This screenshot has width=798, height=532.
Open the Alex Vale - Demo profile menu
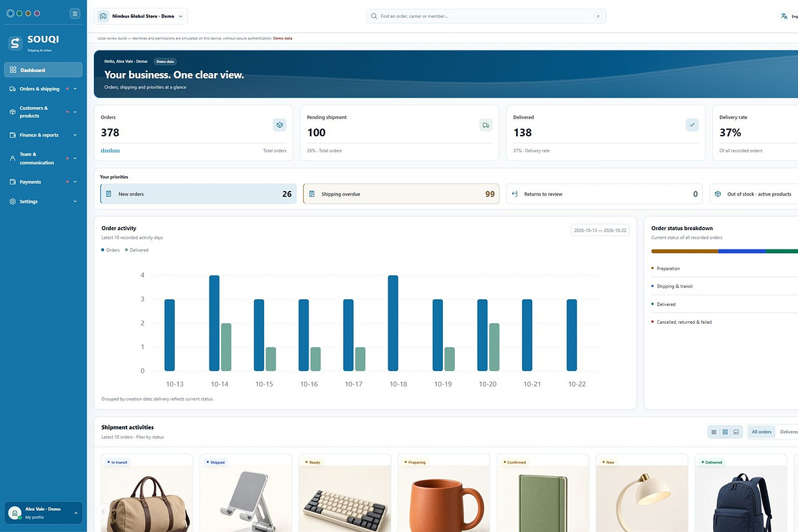pos(43,513)
